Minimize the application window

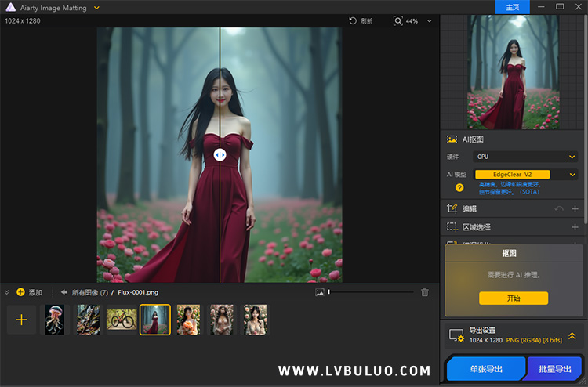click(541, 7)
